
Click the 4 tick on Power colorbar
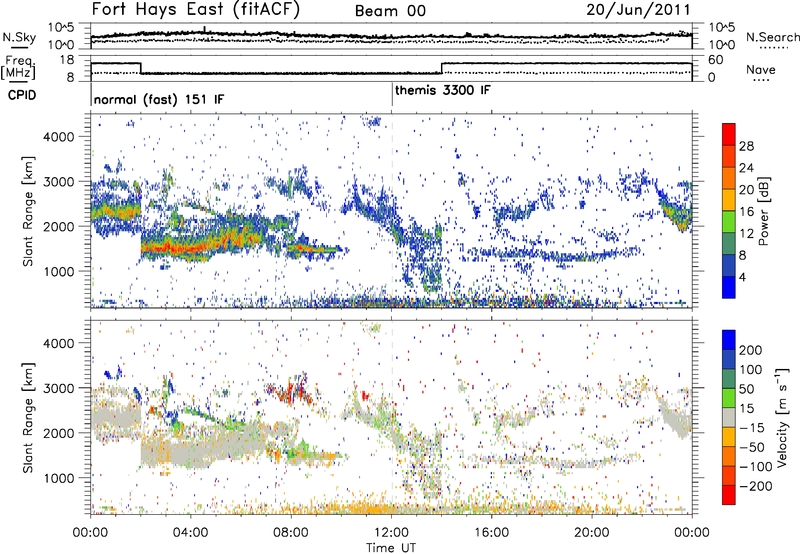[x=742, y=277]
